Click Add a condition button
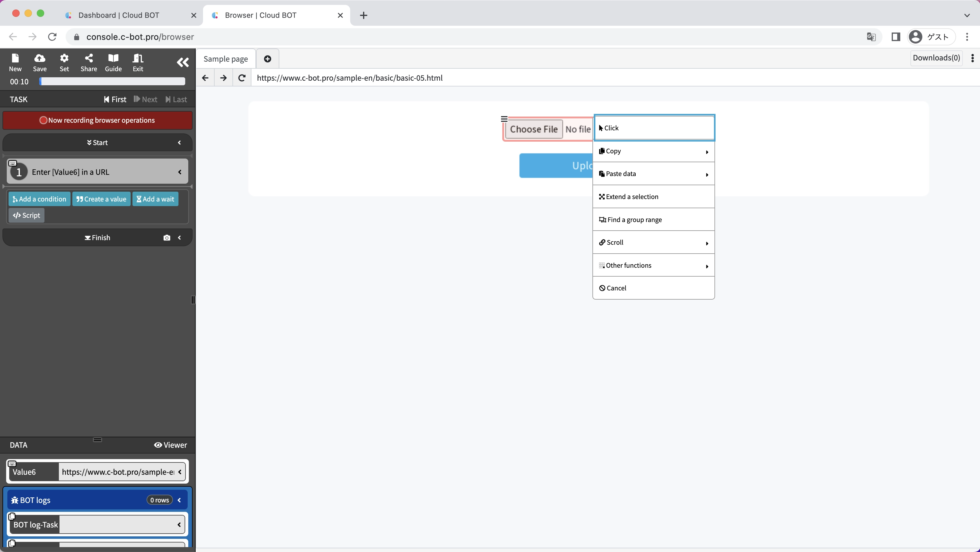 39,199
